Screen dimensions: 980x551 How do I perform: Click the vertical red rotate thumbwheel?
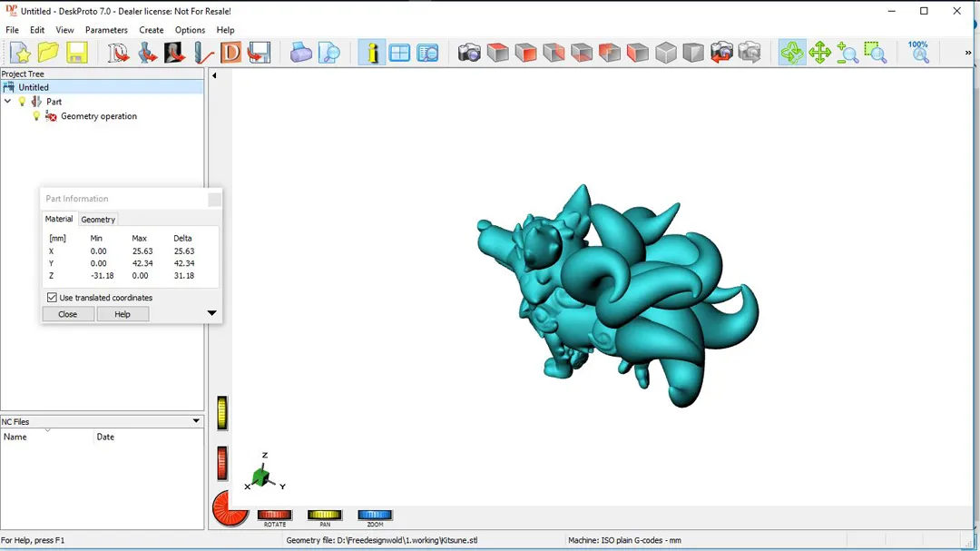(x=222, y=464)
